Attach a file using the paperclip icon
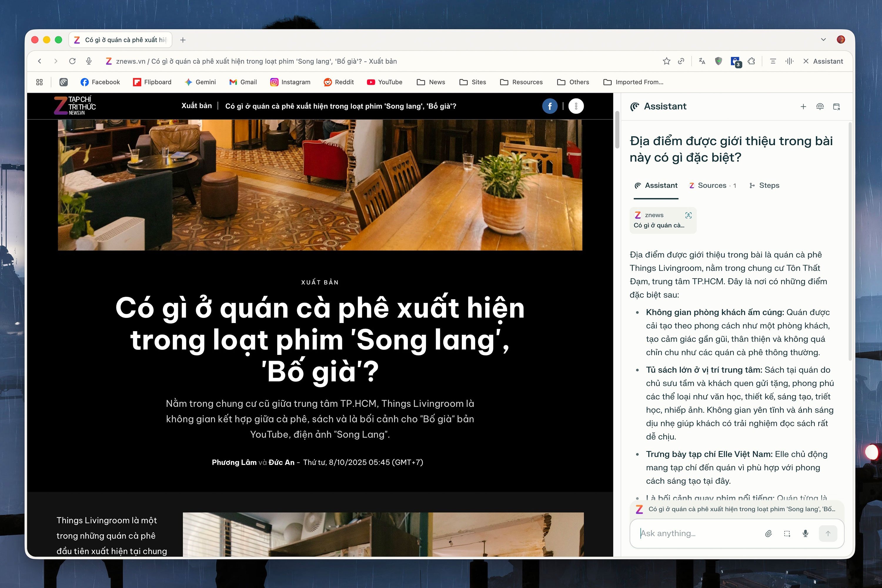This screenshot has height=588, width=882. tap(769, 533)
